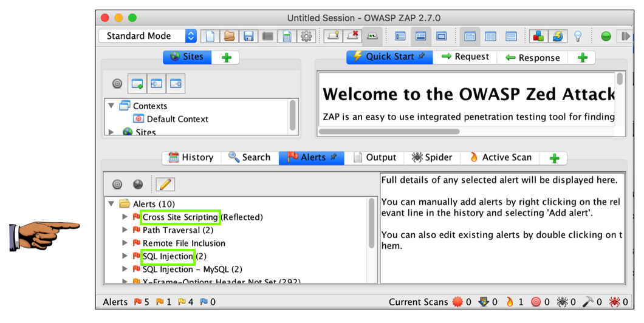Click the Quick Start horizontal scrollbar
This screenshot has width=644, height=323.
[x=389, y=131]
